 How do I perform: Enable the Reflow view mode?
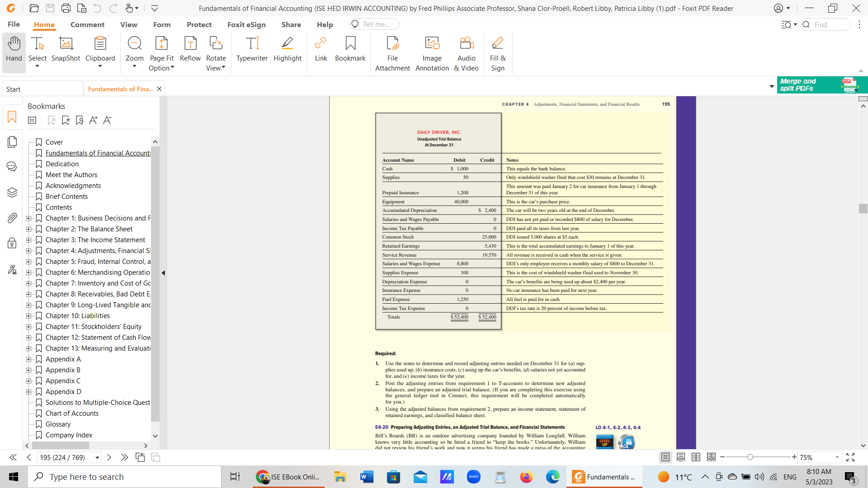[x=190, y=50]
